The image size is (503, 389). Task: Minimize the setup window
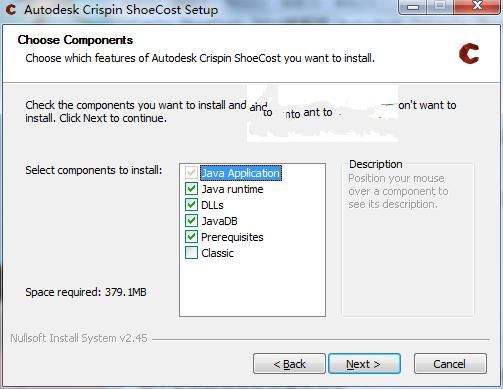coord(413,7)
